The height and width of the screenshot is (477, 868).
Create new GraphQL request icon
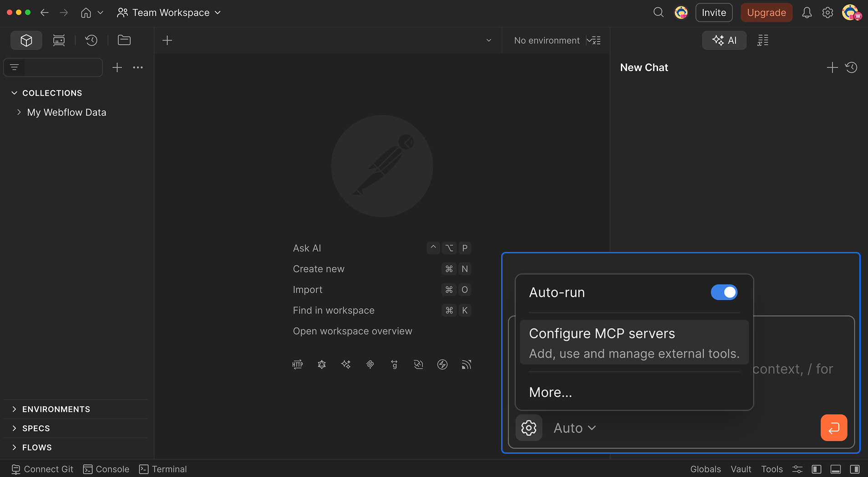322,364
